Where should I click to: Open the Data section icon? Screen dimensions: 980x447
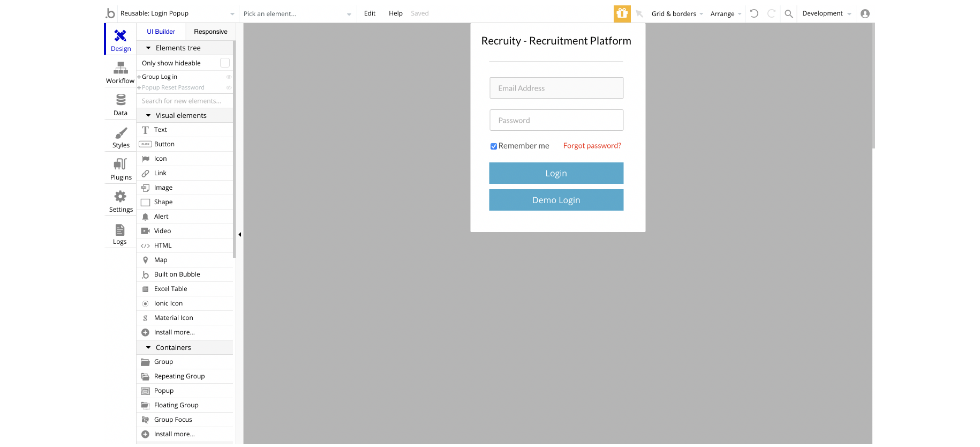[x=120, y=100]
